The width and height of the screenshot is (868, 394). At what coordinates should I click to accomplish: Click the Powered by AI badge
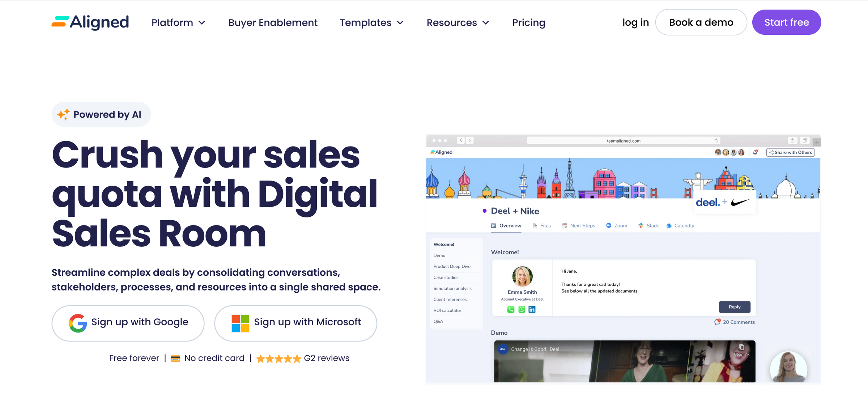101,114
